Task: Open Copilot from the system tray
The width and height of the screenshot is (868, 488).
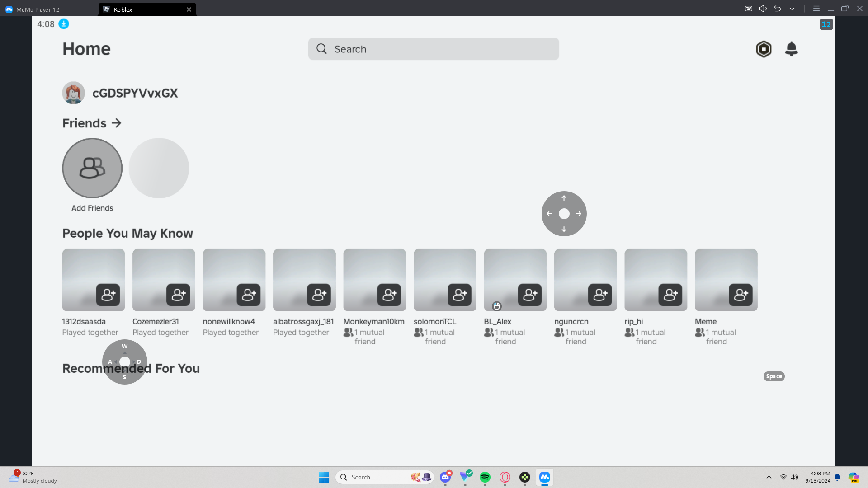Action: (x=854, y=477)
